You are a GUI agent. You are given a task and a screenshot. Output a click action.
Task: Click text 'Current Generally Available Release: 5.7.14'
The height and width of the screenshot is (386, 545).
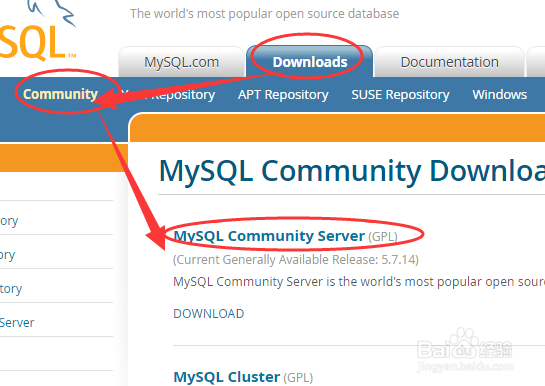pos(295,260)
